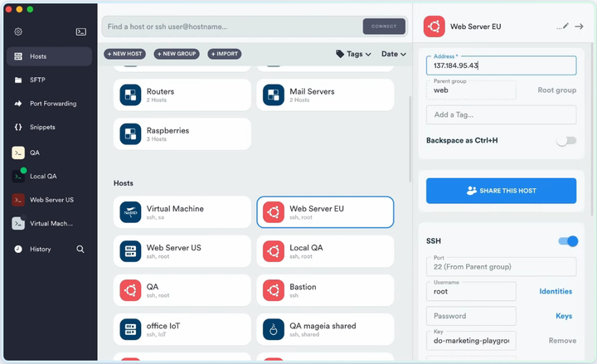The image size is (597, 364).
Task: Click the Key field do-marketing-playground
Action: pyautogui.click(x=471, y=341)
